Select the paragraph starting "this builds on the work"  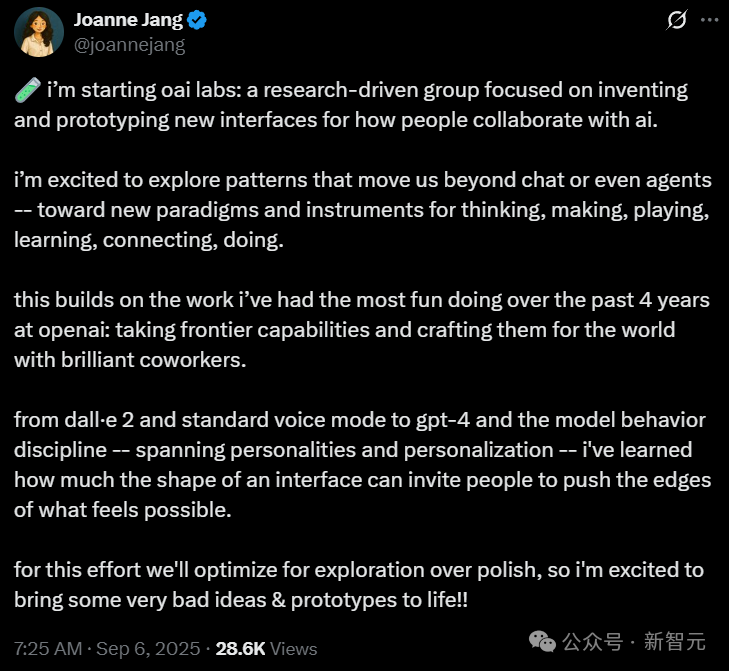362,330
